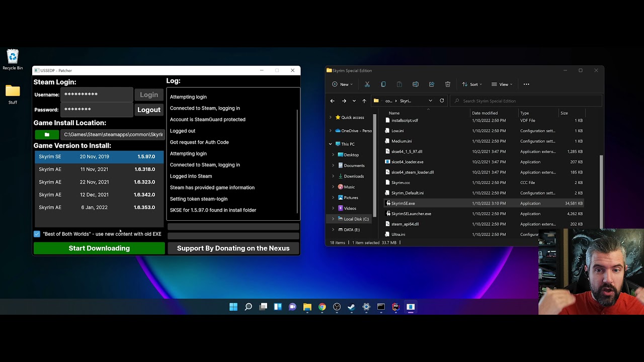This screenshot has height=362, width=644.
Task: Go forward with Explorer's forward arrow
Action: [344, 101]
